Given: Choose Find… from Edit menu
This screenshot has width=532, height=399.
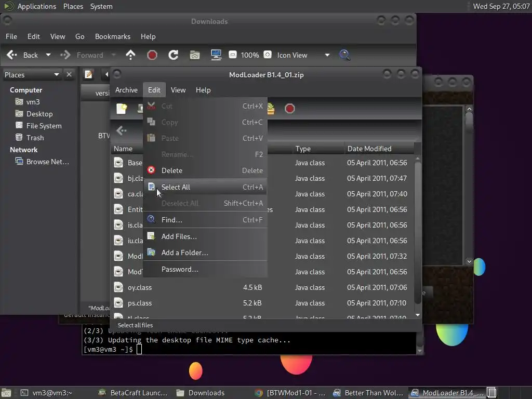Looking at the screenshot, I should click(x=205, y=220).
